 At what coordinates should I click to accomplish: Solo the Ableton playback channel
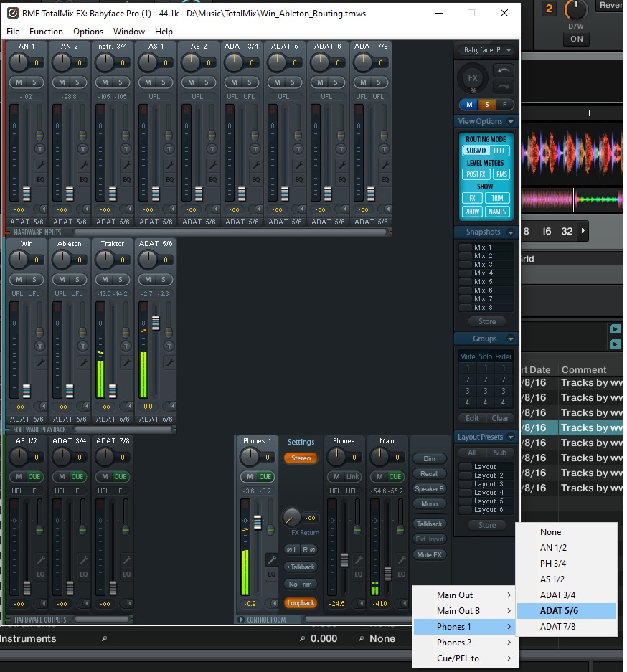pyautogui.click(x=77, y=280)
